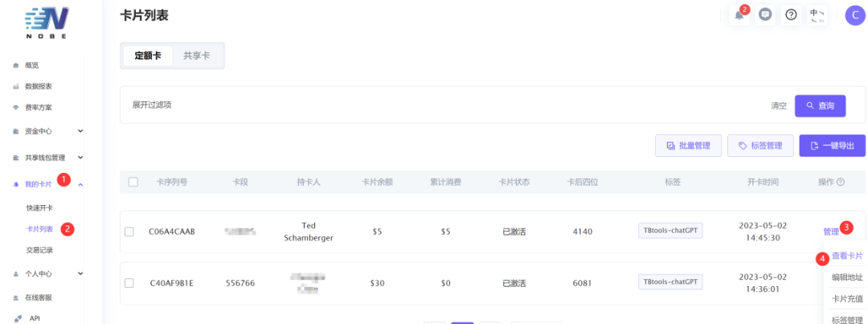Collapse the 我的卡片 menu arrow
This screenshot has width=868, height=324.
coord(80,184)
